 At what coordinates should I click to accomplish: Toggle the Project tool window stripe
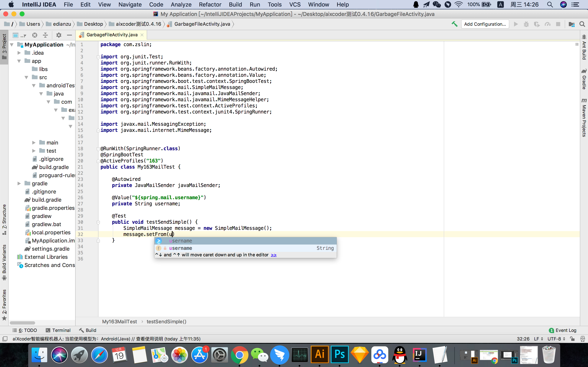(x=4, y=47)
